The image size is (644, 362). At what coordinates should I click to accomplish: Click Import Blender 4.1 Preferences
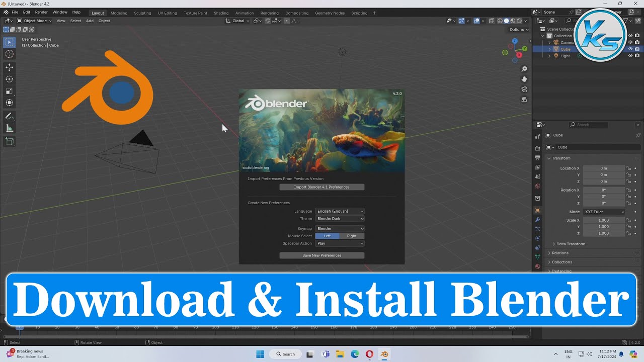click(x=322, y=187)
